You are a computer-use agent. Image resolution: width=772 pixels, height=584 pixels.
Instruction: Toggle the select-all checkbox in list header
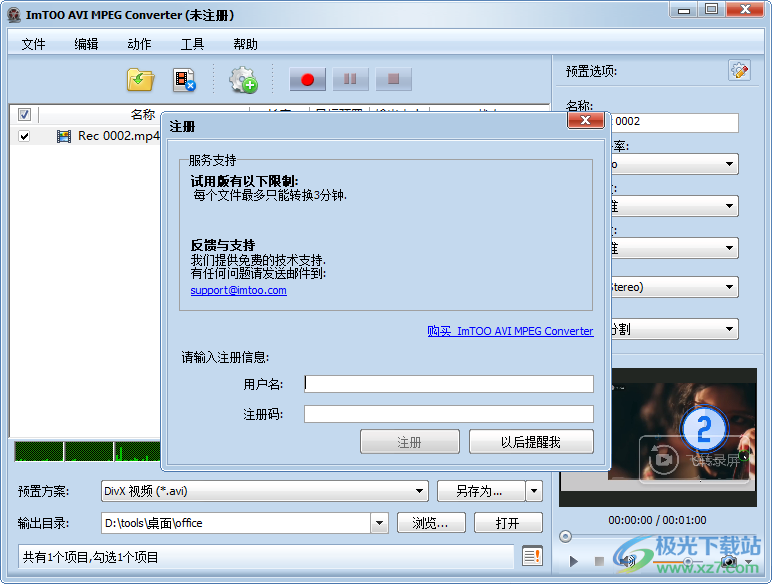click(24, 115)
